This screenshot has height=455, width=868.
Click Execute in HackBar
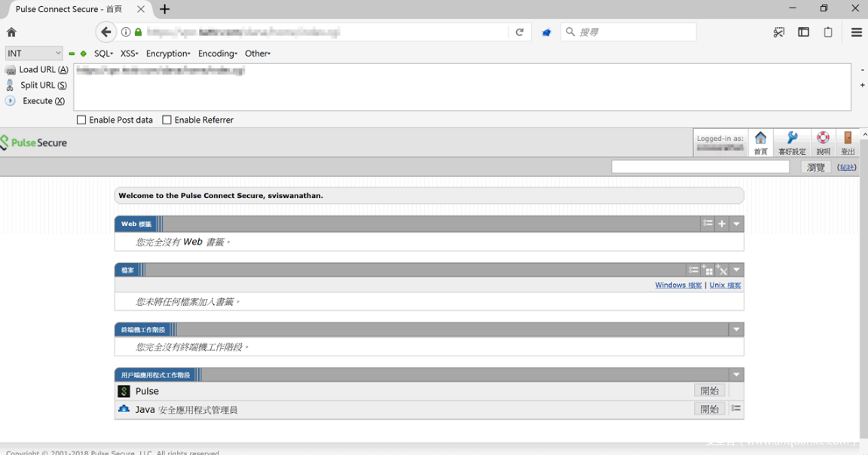[x=35, y=101]
